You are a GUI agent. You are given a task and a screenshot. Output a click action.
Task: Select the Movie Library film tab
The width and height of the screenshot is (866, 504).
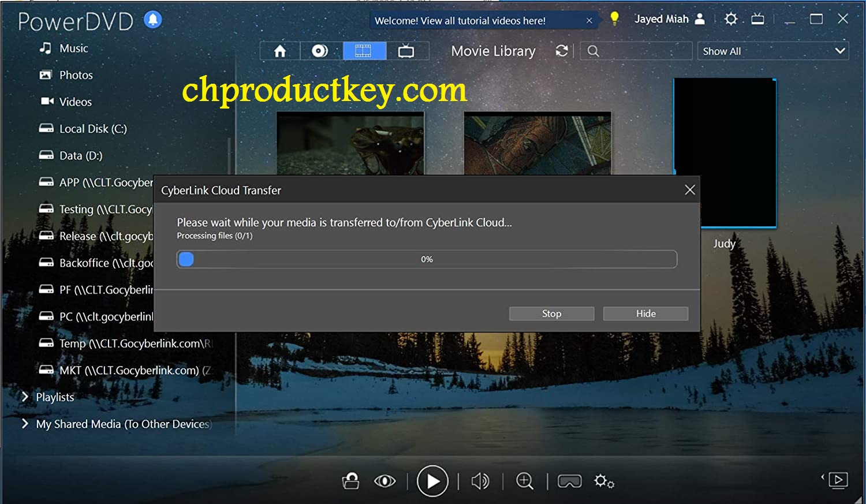pos(364,51)
